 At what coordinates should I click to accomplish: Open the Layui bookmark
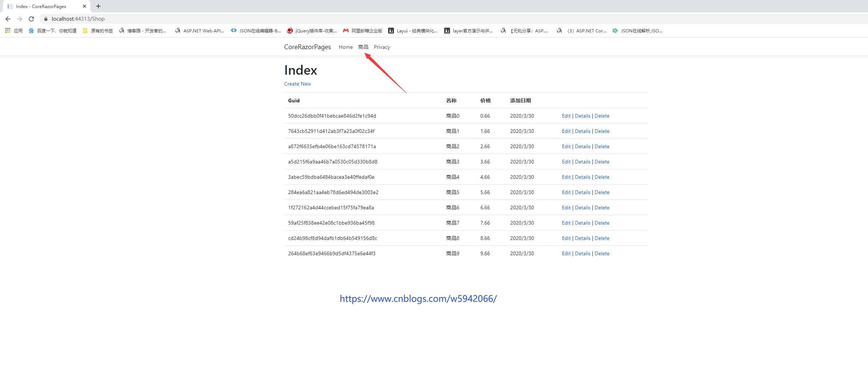(413, 31)
